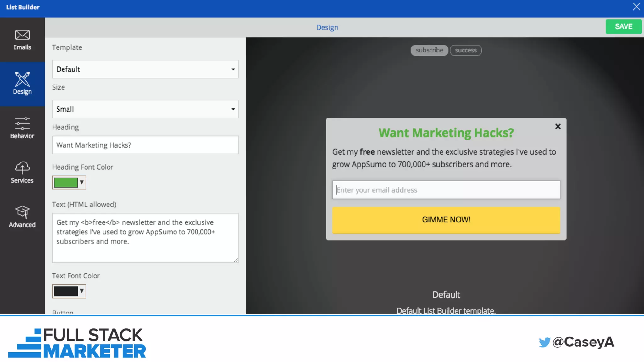Close the popup preview with X

tap(558, 126)
